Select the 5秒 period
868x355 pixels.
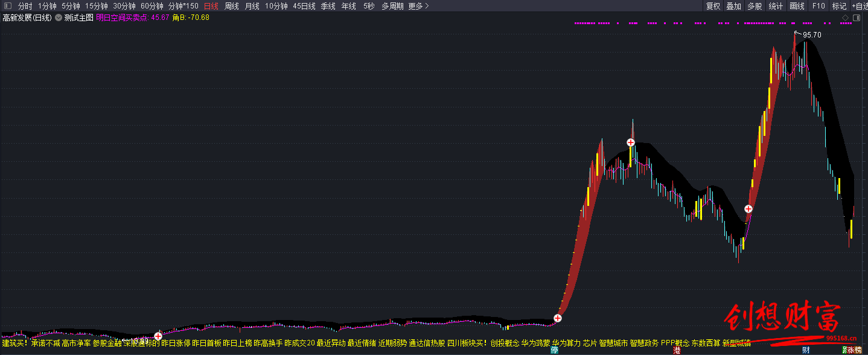tap(369, 6)
